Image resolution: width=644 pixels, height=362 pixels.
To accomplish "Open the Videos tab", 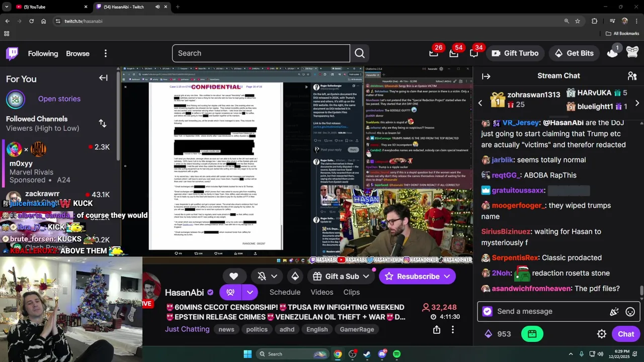I will point(322,292).
